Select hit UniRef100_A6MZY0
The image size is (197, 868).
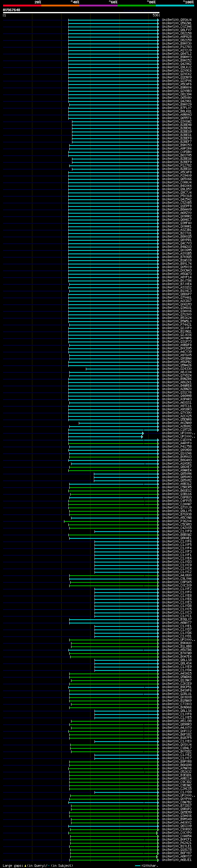coord(176,213)
